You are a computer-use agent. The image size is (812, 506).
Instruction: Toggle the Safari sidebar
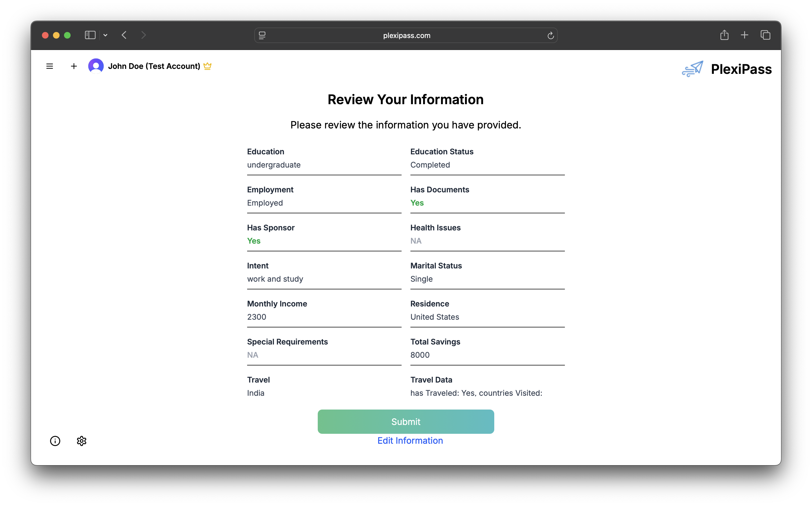[x=90, y=35]
